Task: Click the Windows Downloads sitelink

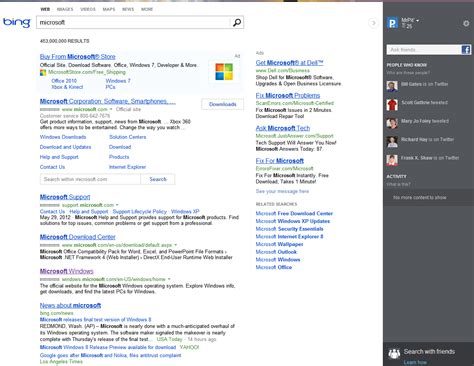Action: 63,137
